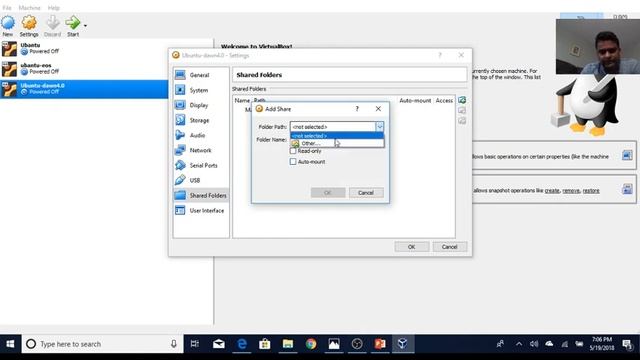Viewport: 640px width, 360px height.
Task: Open Microsoft Store from the taskbar
Action: (264, 344)
